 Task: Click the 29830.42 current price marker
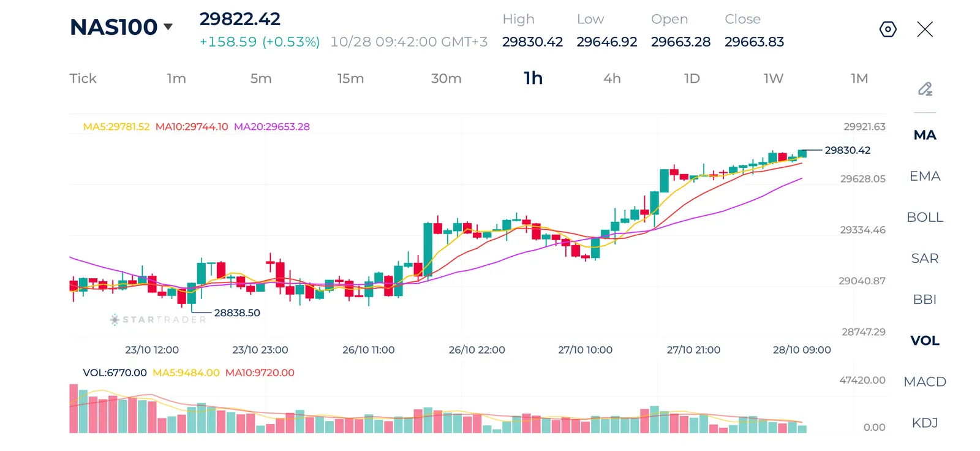pos(847,150)
